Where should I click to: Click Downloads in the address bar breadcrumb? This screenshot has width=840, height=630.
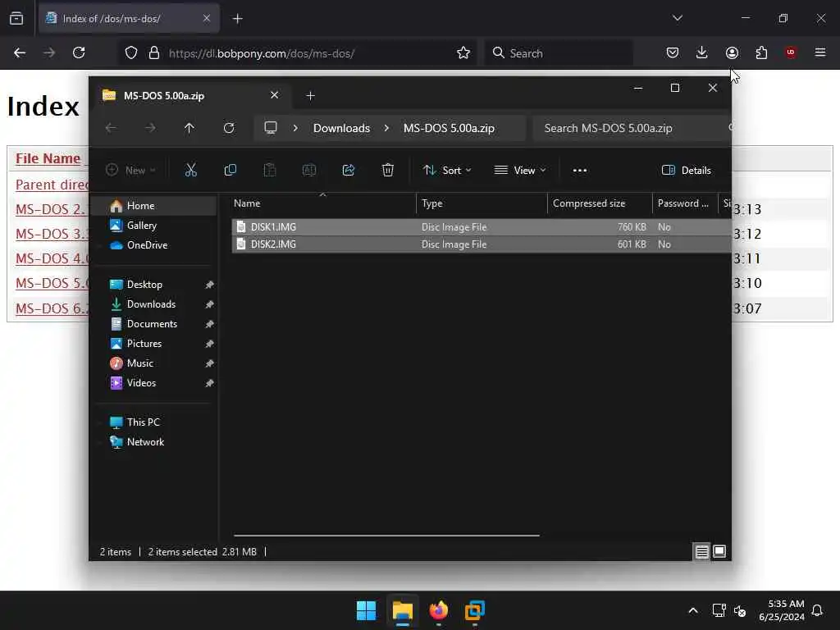[342, 128]
